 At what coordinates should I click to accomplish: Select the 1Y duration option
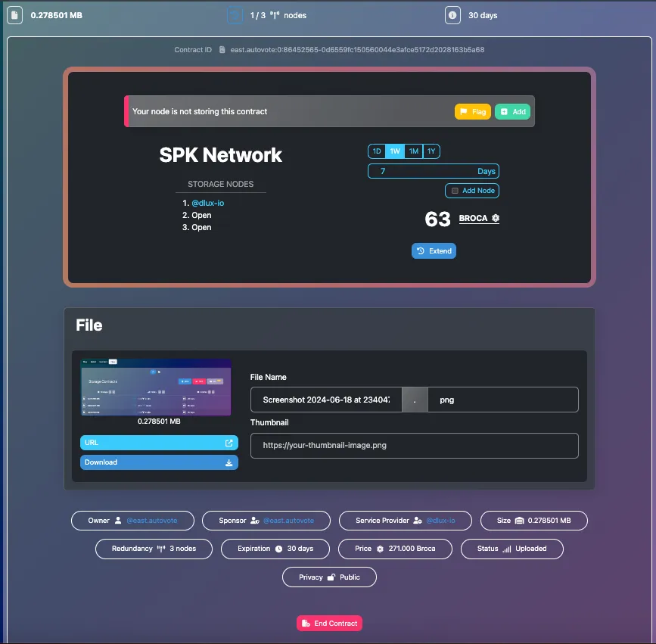(x=431, y=151)
